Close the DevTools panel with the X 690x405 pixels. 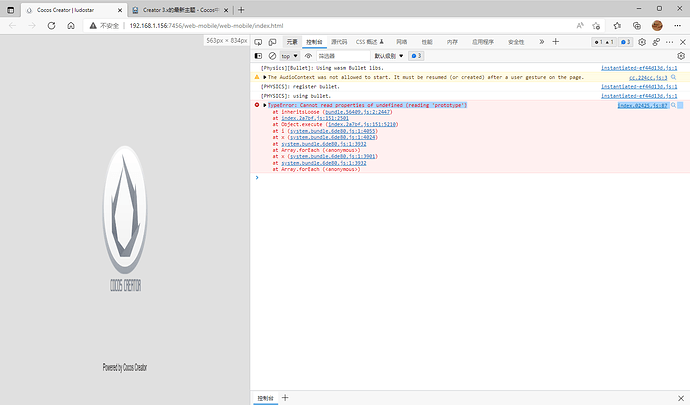[683, 42]
